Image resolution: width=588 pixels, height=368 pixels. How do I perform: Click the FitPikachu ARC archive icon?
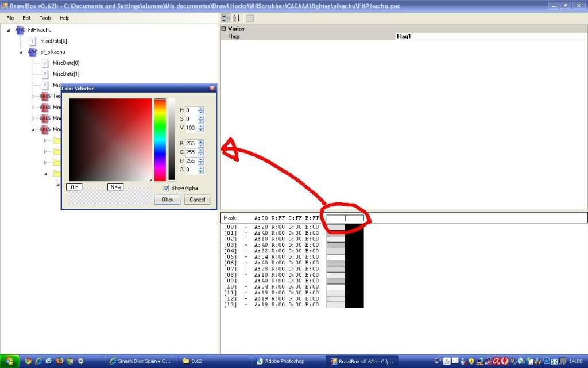[x=21, y=30]
